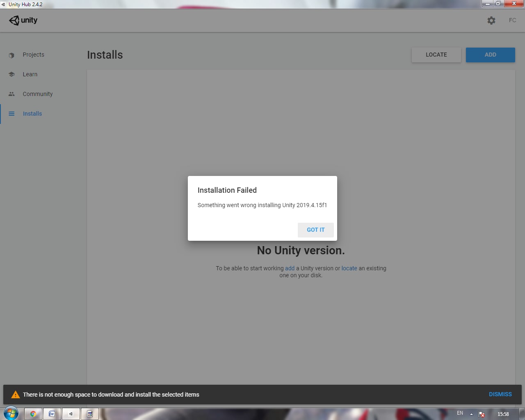Click the Action Center flag icon
This screenshot has width=525, height=420.
(482, 414)
